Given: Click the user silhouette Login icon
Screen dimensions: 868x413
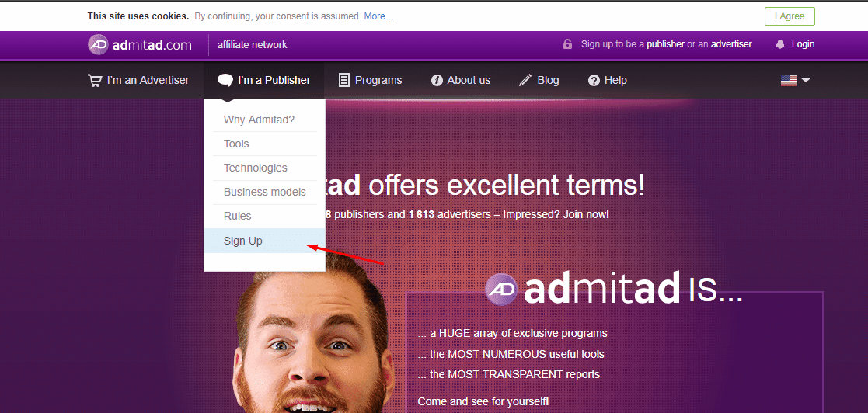Looking at the screenshot, I should [780, 44].
